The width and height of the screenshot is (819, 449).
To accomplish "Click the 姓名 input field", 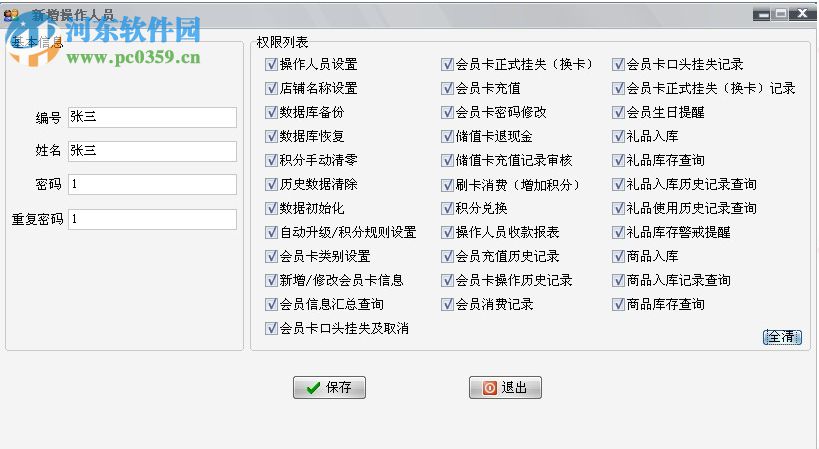I will pyautogui.click(x=152, y=151).
